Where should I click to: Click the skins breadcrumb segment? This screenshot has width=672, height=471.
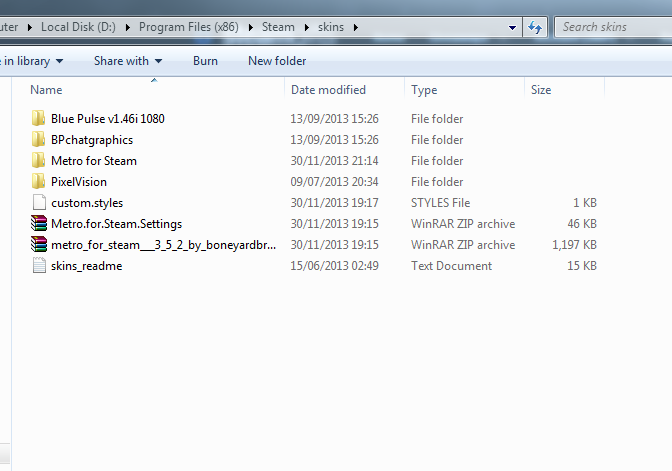coord(330,27)
